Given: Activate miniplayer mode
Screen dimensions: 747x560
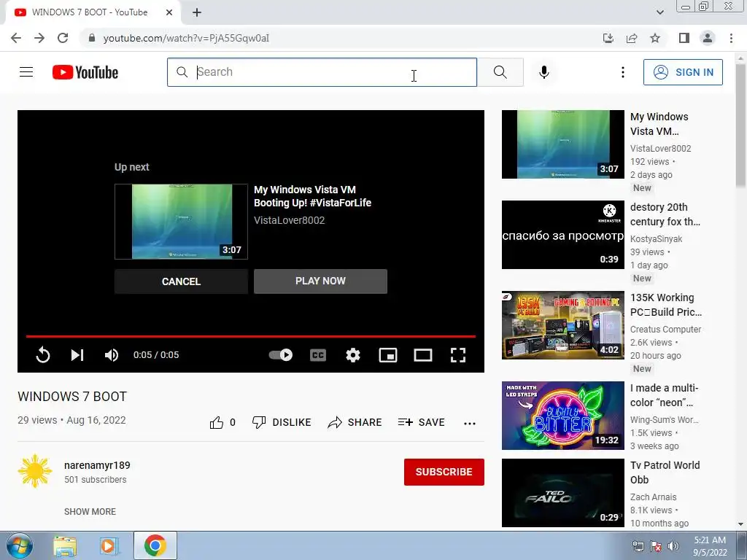Looking at the screenshot, I should 388,355.
